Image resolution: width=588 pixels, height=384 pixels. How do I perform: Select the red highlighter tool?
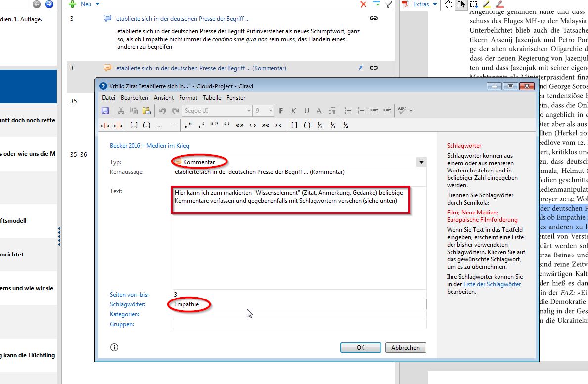(499, 4)
